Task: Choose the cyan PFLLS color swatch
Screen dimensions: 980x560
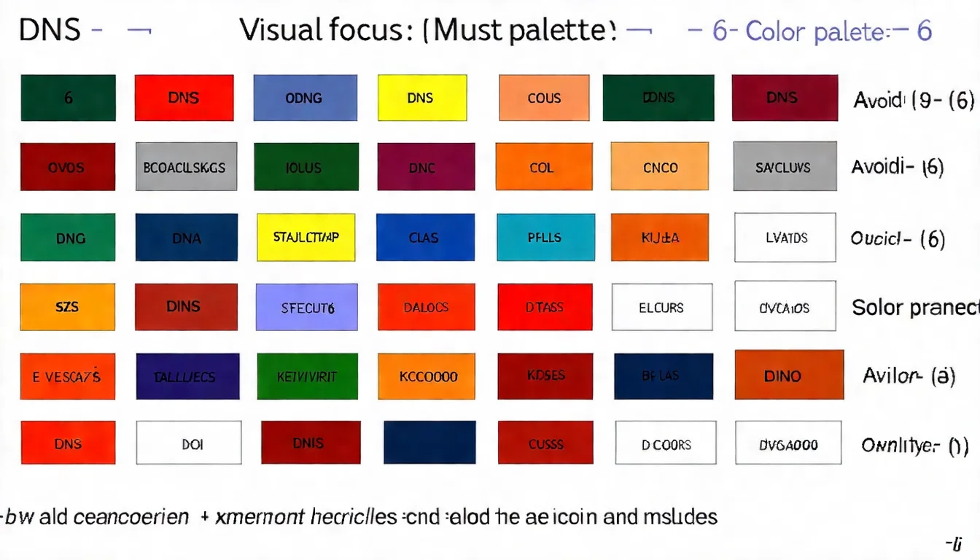Action: coord(545,237)
